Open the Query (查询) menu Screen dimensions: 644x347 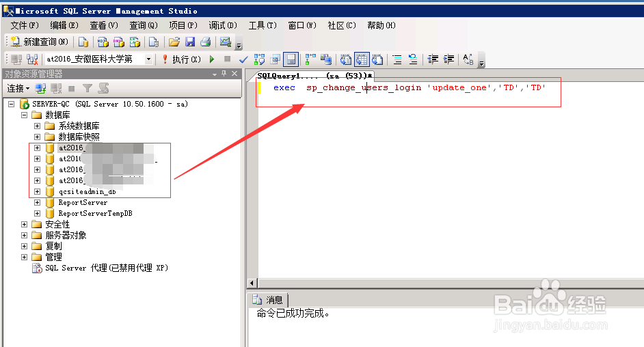(x=144, y=25)
